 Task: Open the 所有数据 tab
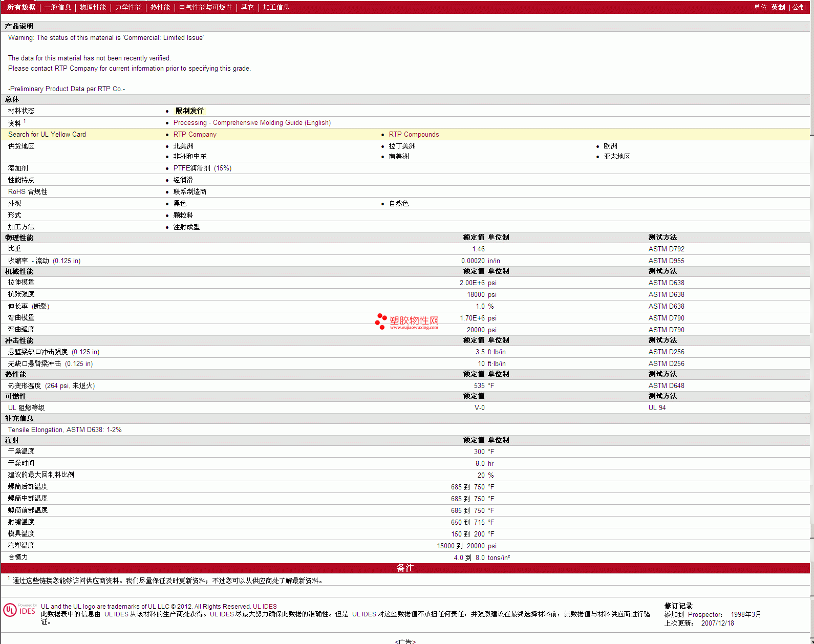tap(21, 7)
